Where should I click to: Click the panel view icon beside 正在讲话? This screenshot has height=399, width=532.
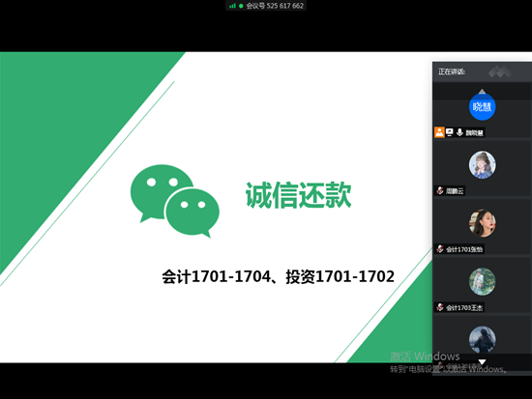tap(500, 71)
